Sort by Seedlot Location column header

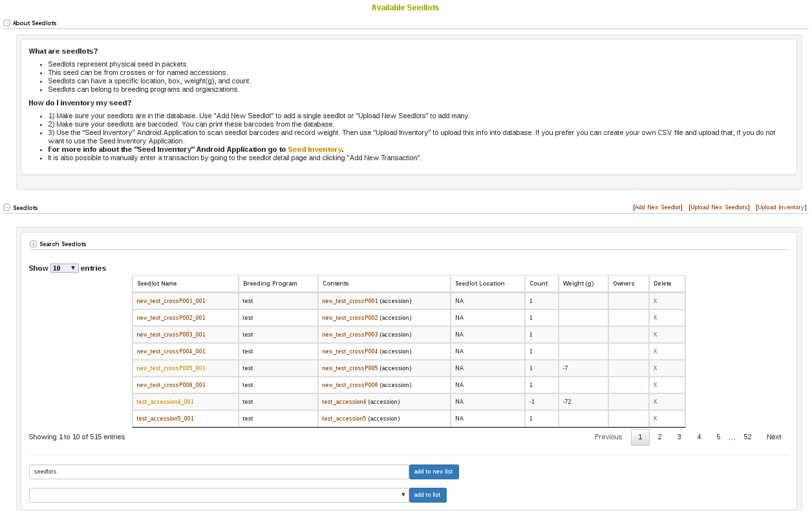487,284
